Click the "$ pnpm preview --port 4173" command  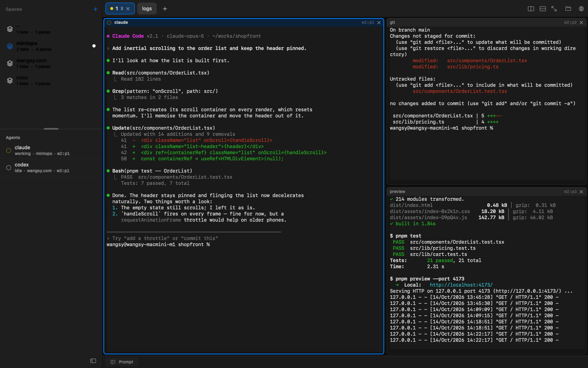[x=427, y=279]
